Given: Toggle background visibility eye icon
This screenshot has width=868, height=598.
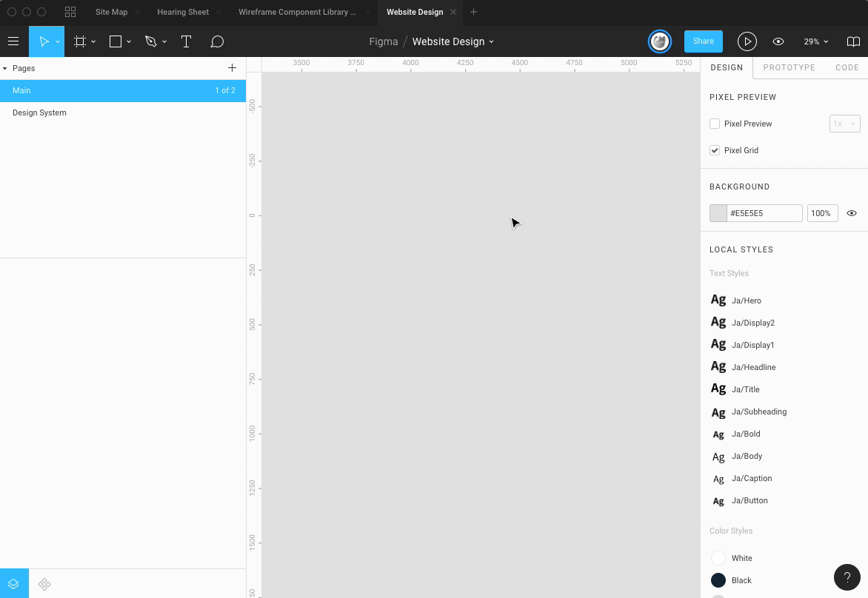Looking at the screenshot, I should point(852,213).
